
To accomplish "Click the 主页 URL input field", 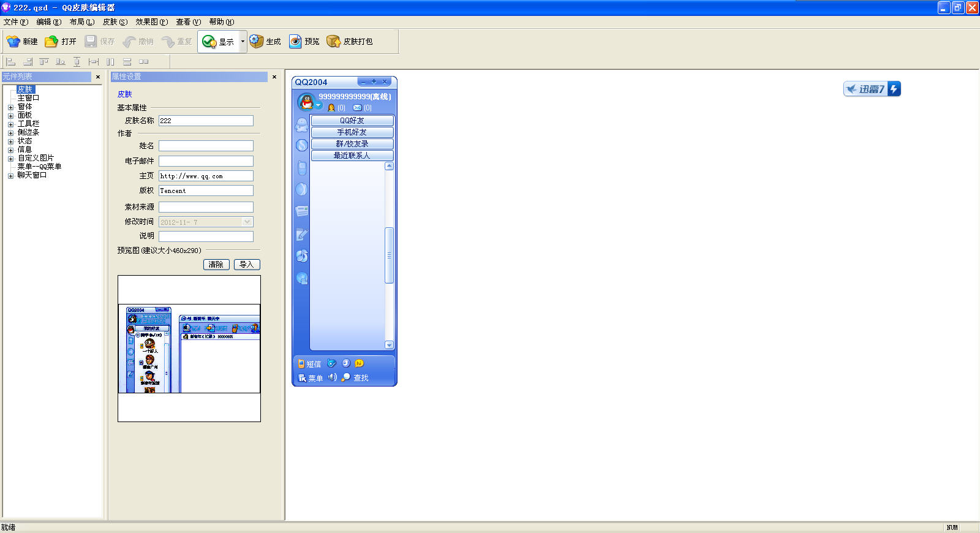I will (x=206, y=176).
